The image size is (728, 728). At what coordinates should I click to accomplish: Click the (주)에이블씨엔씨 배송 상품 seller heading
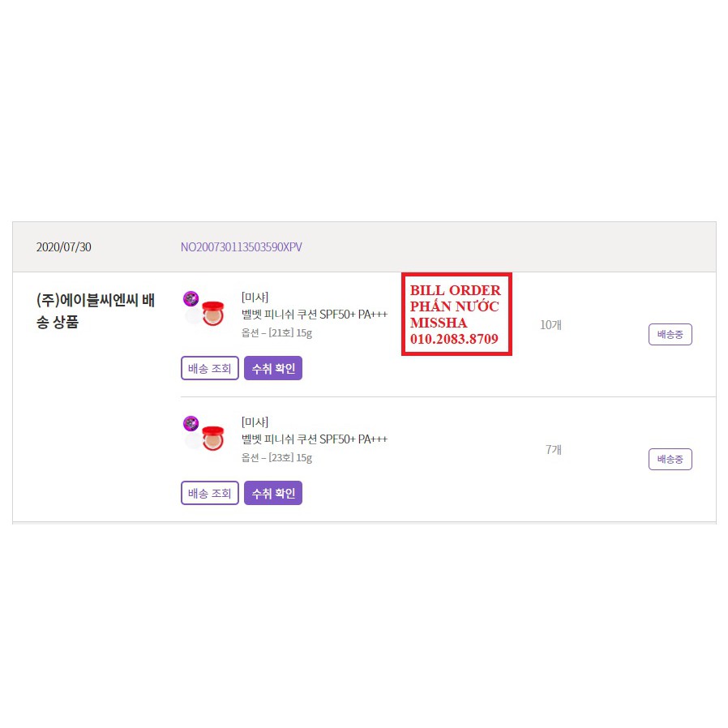pos(95,310)
